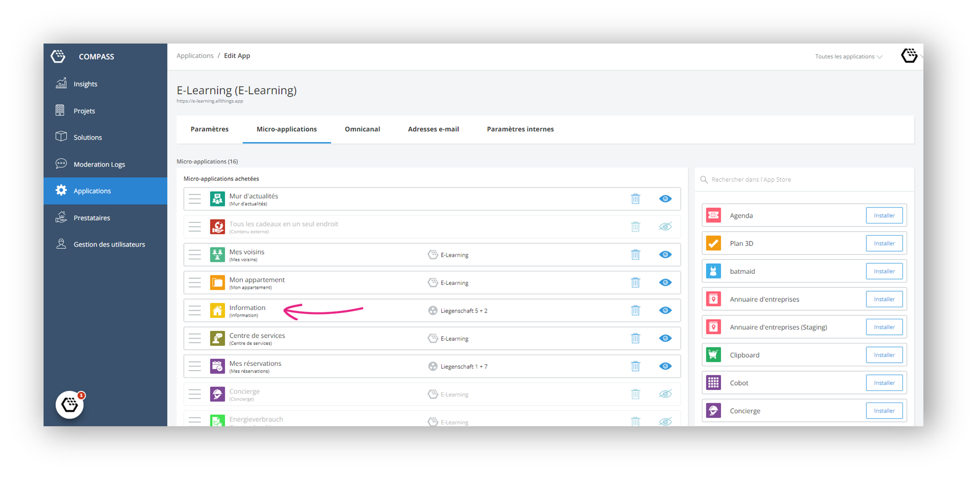
Task: Delete Mes voisins micro-app
Action: point(635,254)
